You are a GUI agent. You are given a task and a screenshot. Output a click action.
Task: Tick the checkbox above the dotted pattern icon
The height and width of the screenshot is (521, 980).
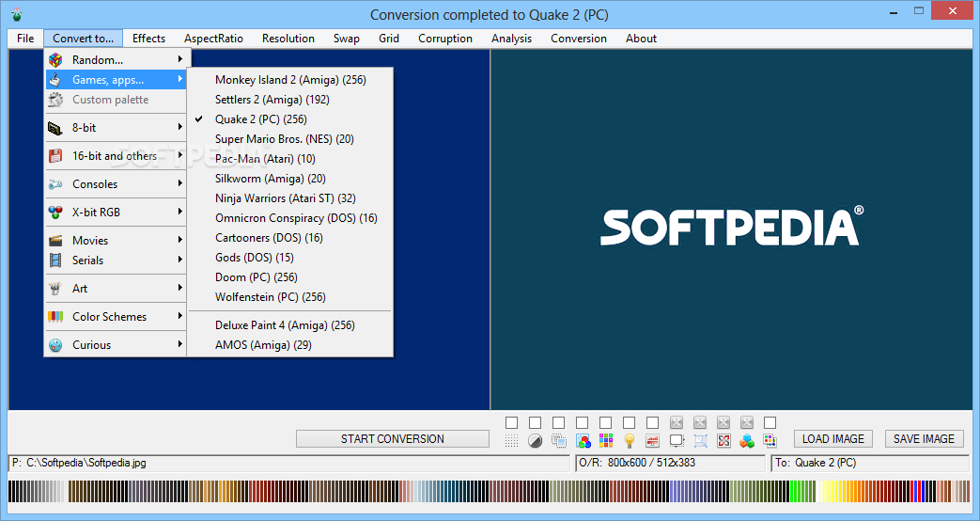(511, 423)
